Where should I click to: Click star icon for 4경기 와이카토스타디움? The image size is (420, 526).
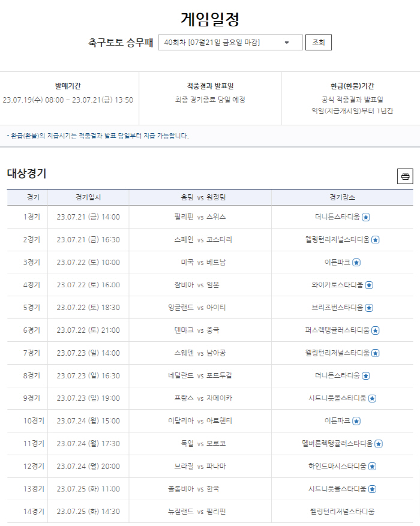[x=369, y=285]
